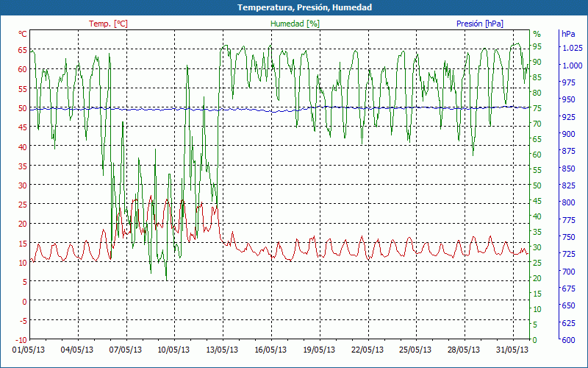588x368 pixels.
Task: Click the 04/05/13 date on the time axis
Action: 77,350
